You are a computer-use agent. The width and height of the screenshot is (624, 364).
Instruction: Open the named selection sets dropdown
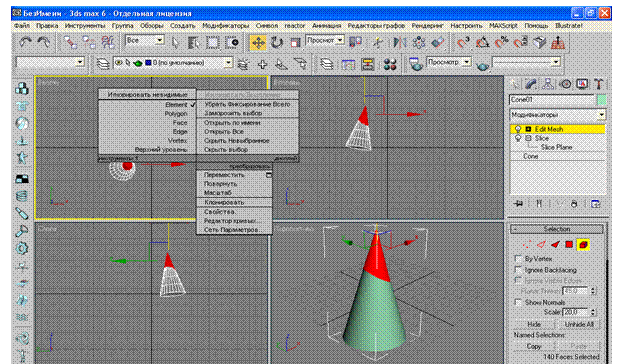click(x=50, y=62)
